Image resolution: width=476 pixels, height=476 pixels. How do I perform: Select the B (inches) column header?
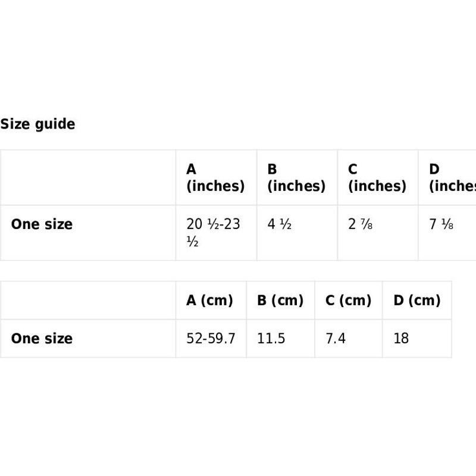tap(296, 177)
